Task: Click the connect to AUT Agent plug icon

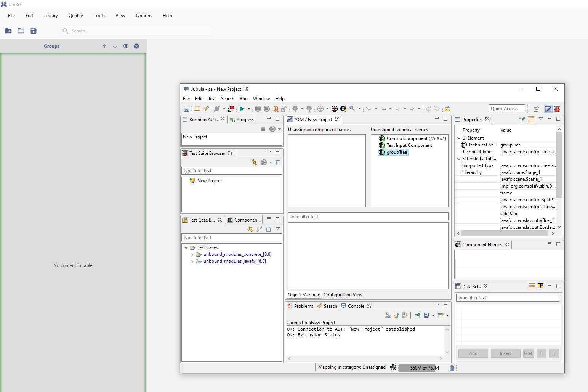Action: 217,109
